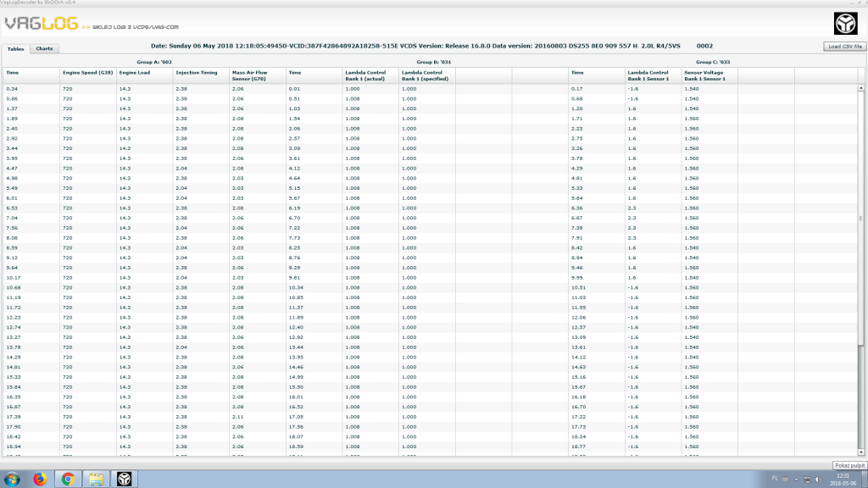Switch to the Tables tab
The image size is (868, 488).
(x=15, y=48)
